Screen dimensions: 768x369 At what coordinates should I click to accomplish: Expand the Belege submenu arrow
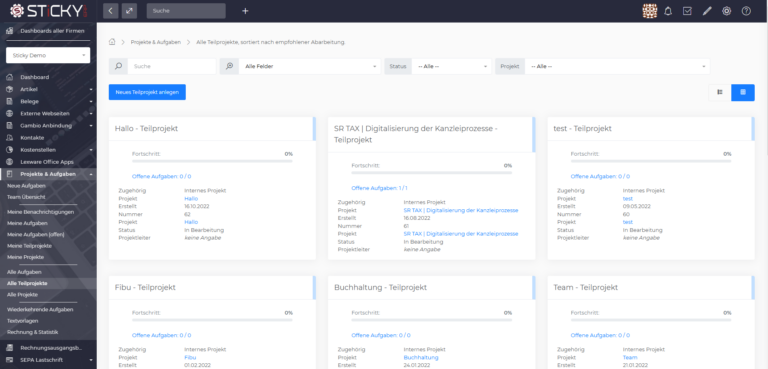click(x=91, y=101)
